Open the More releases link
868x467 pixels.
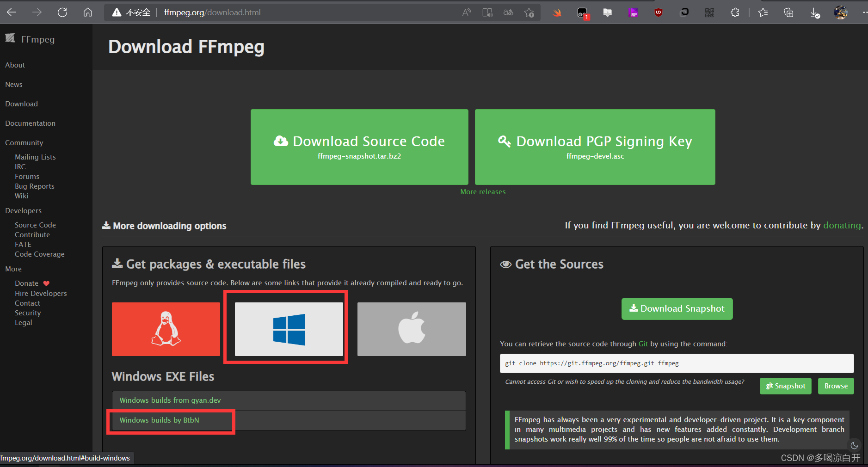[x=483, y=192]
